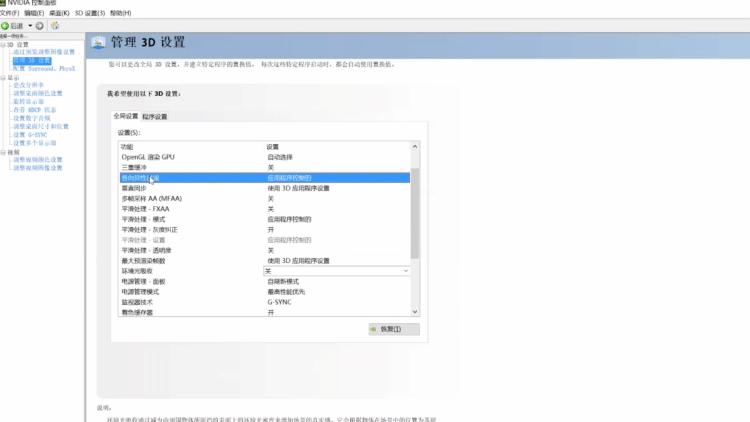
Task: Select the 平滑处理 - FXAA row
Action: (265, 209)
